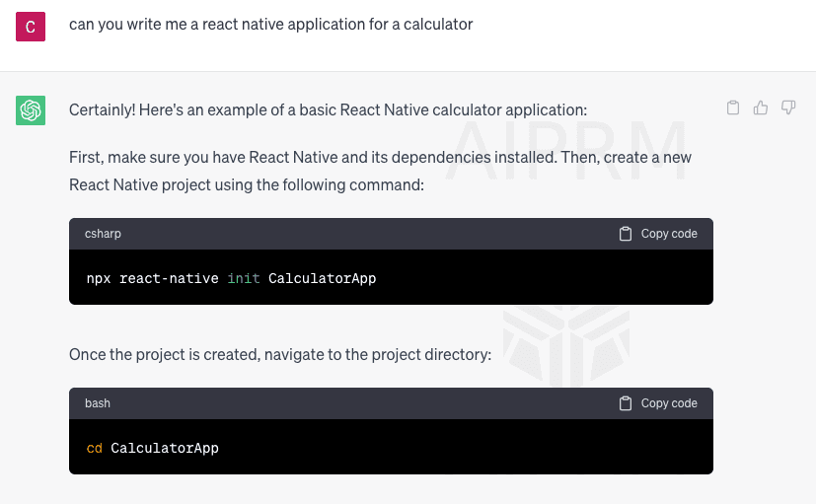Click the npx react-native init CalculatorApp command
This screenshot has height=504, width=816.
(x=231, y=279)
